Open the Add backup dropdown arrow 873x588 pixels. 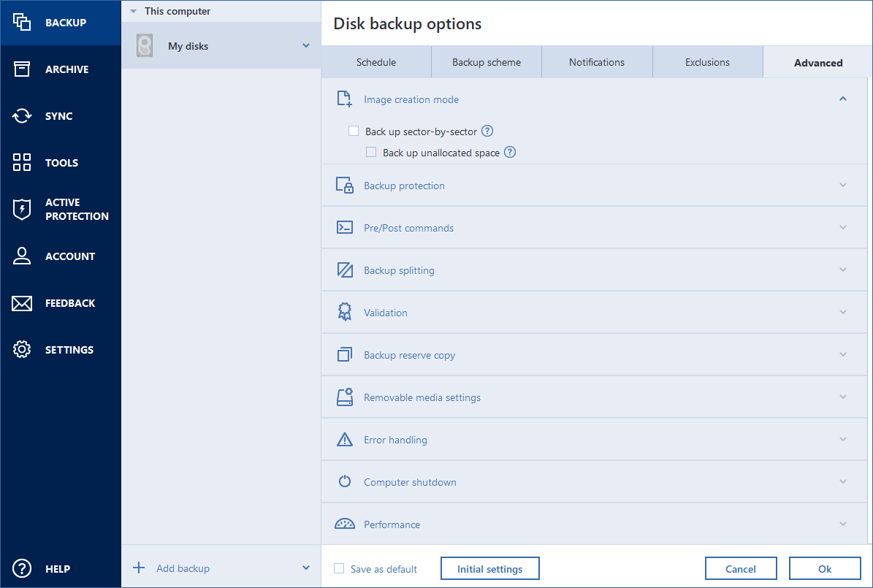[x=305, y=568]
